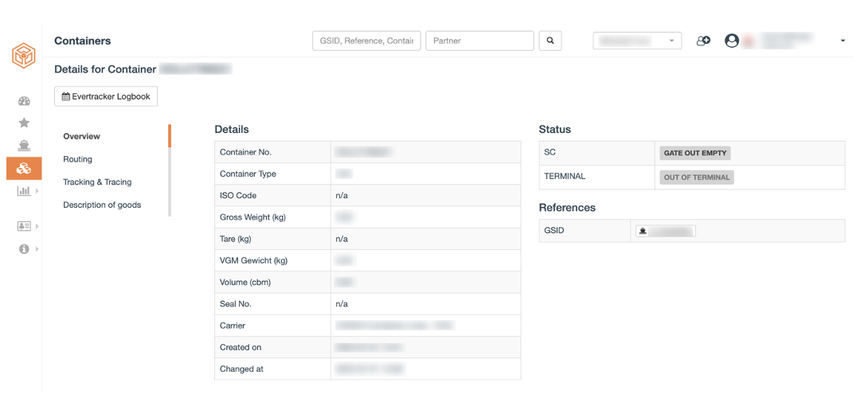The width and height of the screenshot is (868, 406).
Task: Click the Evertracker Logbook button
Action: [x=106, y=96]
